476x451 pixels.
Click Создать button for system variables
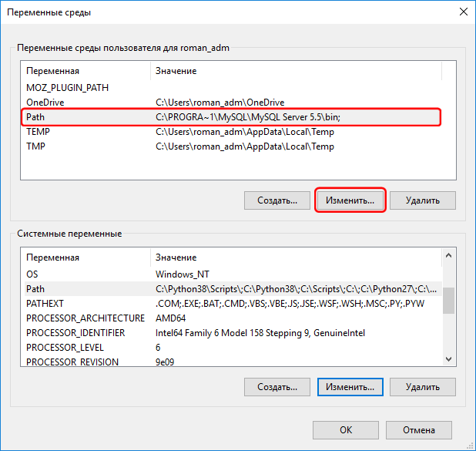[277, 385]
